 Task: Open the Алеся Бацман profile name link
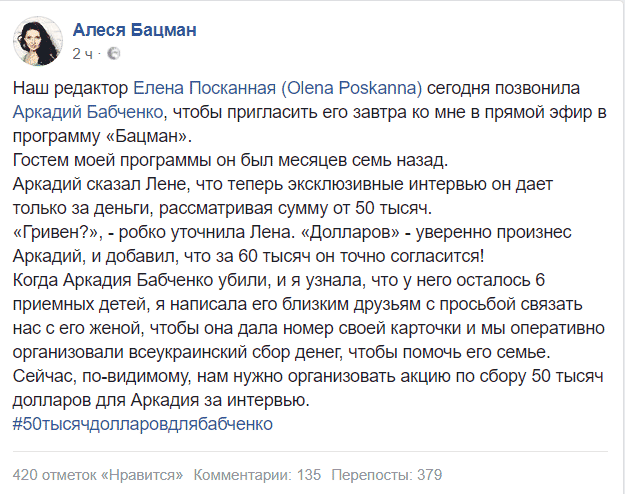[135, 29]
